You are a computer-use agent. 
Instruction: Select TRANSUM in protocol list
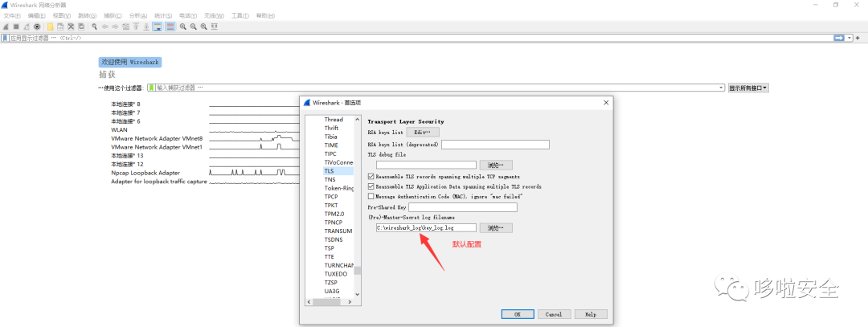[x=338, y=231]
